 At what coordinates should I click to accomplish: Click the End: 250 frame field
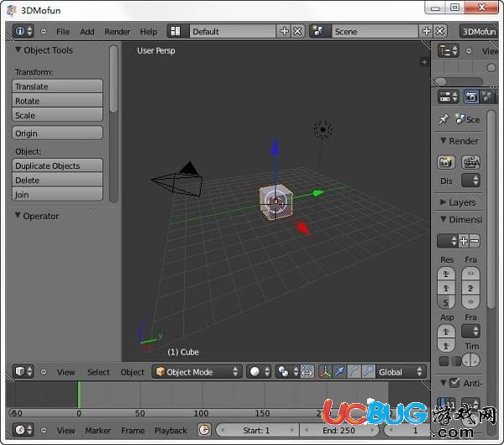(339, 430)
